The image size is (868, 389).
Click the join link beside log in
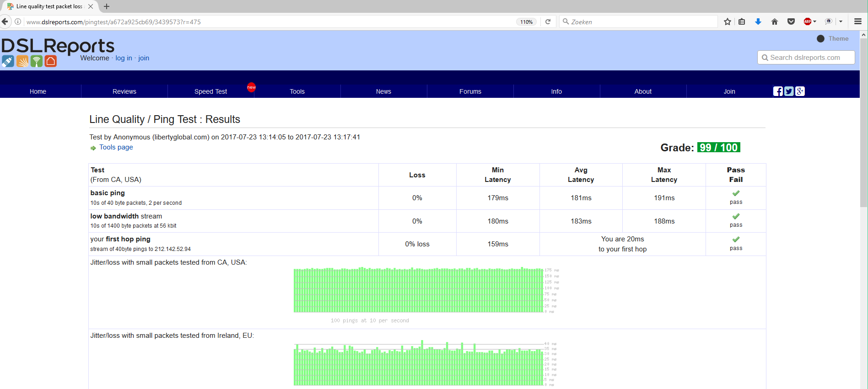pos(144,58)
